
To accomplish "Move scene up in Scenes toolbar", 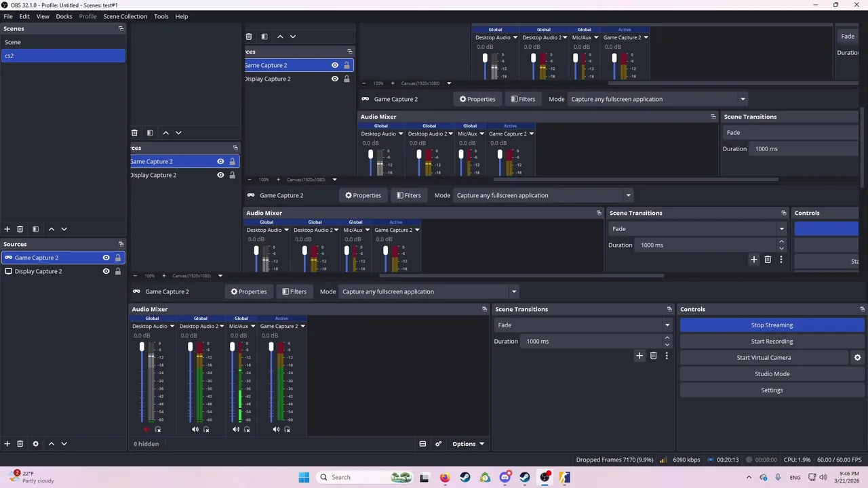I will pos(51,229).
